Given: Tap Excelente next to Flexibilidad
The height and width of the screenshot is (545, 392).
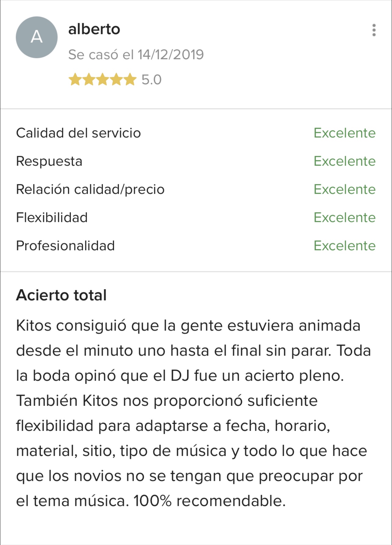Looking at the screenshot, I should click(344, 218).
